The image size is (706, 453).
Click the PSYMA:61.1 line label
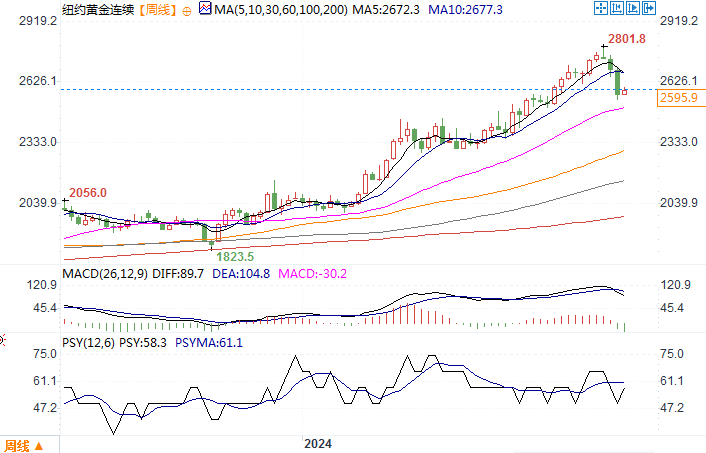pyautogui.click(x=209, y=343)
